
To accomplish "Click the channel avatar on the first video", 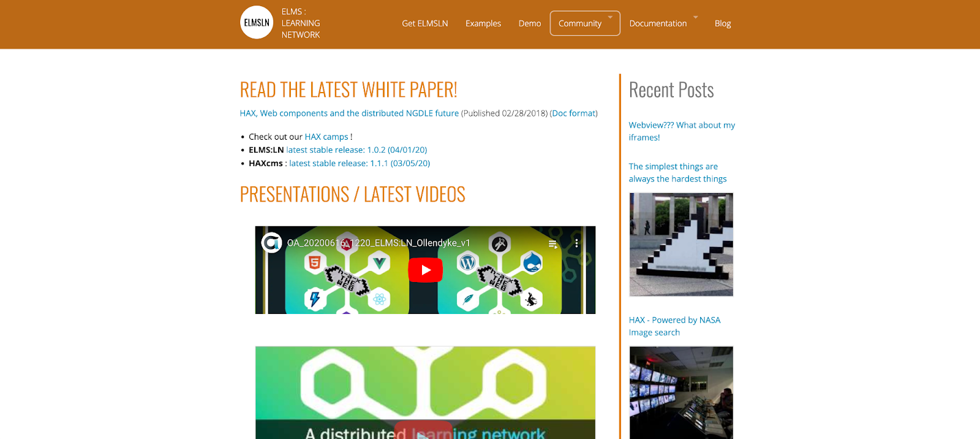I will [x=271, y=243].
